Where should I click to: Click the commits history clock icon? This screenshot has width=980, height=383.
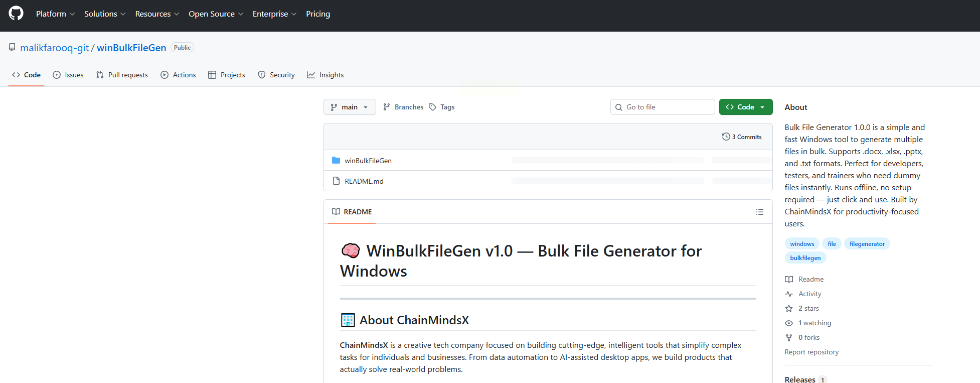(x=726, y=137)
